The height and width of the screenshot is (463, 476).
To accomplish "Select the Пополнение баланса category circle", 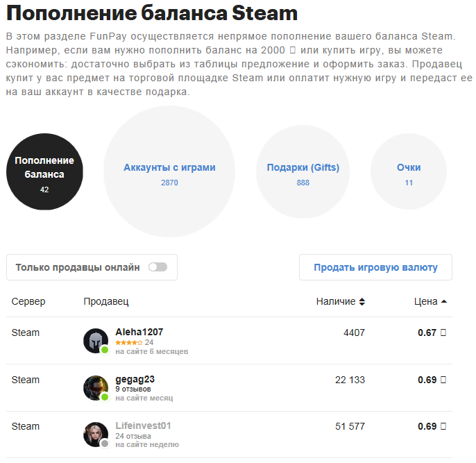I will 44,171.
